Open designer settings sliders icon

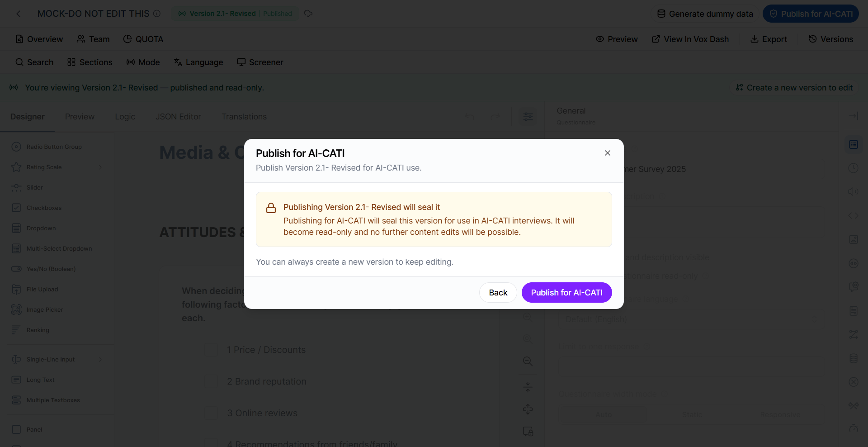(x=528, y=117)
